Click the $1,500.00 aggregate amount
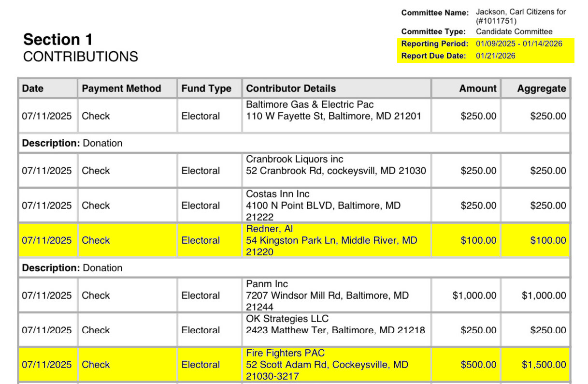This screenshot has height=384, width=588. 544,365
